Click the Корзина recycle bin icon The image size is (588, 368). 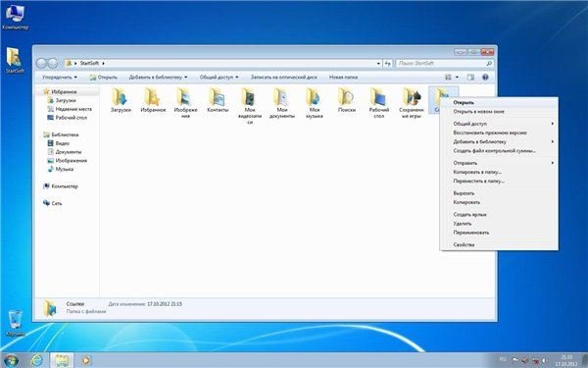[x=15, y=323]
